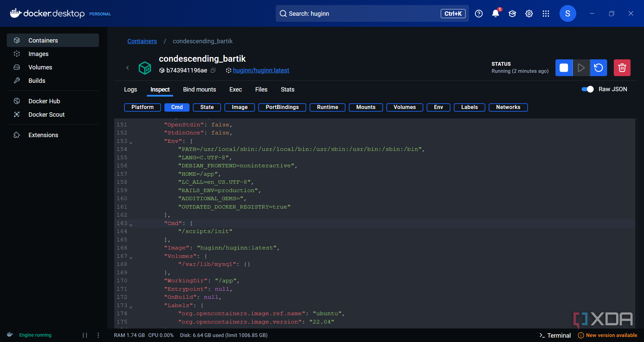Jump to the PortBindings section
Screen dimensions: 644x342
282,107
